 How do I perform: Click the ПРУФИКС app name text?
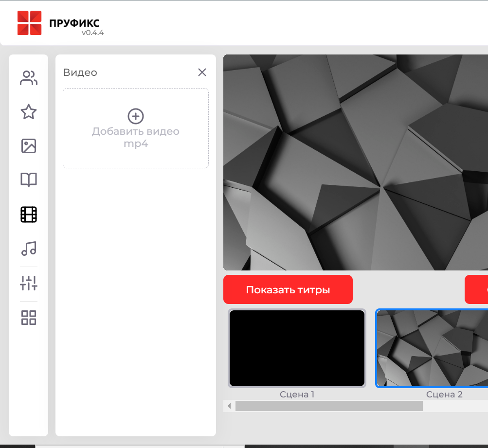[74, 23]
